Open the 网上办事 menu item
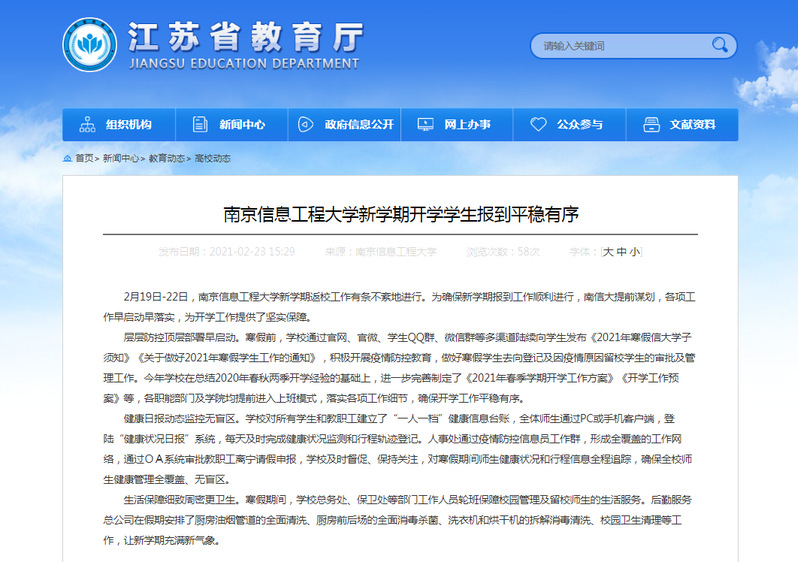 point(467,125)
